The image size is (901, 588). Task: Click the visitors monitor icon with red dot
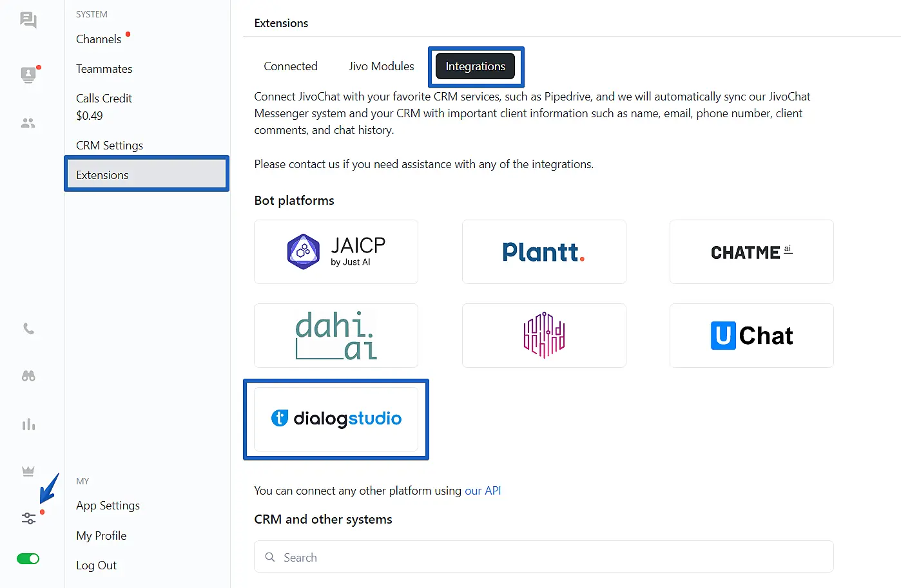[28, 75]
